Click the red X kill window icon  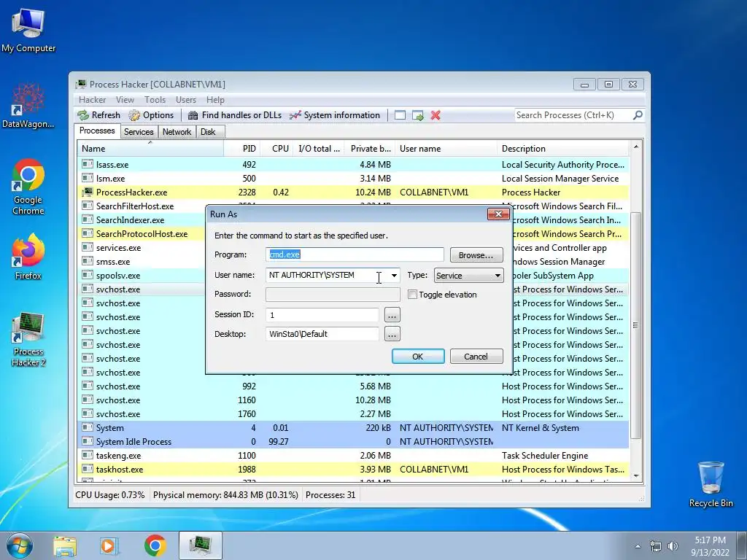436,115
